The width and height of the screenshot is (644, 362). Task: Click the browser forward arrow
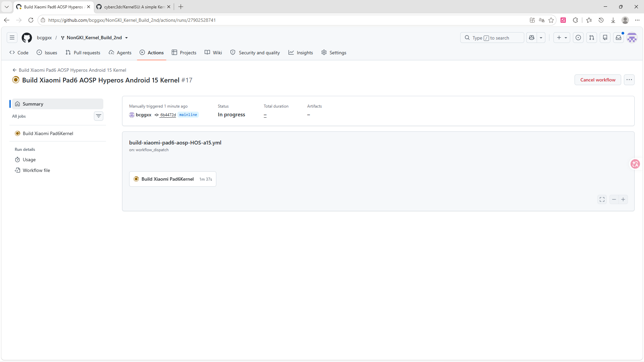point(19,20)
